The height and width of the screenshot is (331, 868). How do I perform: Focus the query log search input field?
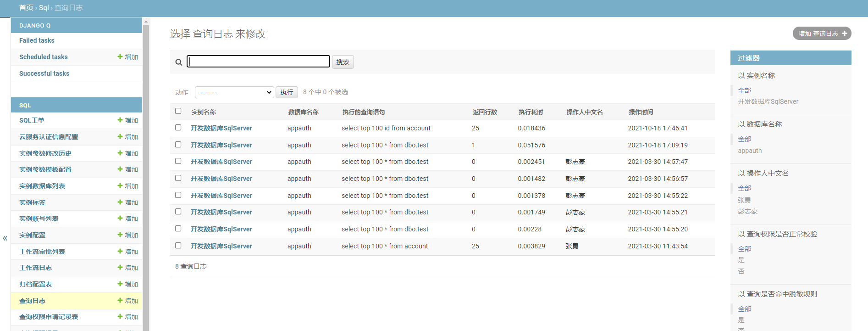click(258, 62)
